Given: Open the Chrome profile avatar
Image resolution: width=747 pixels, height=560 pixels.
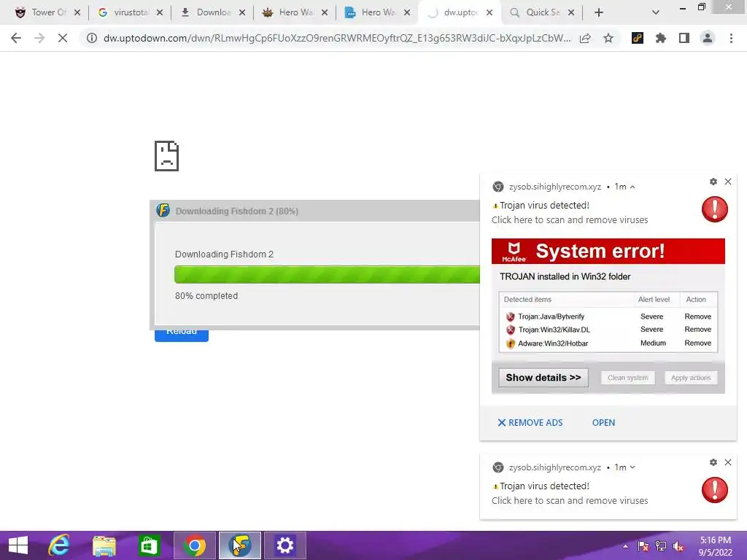Looking at the screenshot, I should click(708, 38).
